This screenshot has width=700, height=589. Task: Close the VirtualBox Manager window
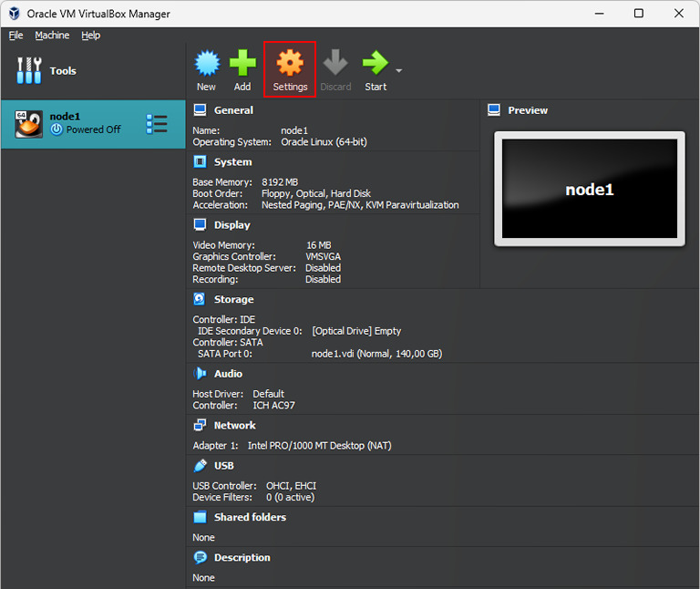pyautogui.click(x=678, y=14)
